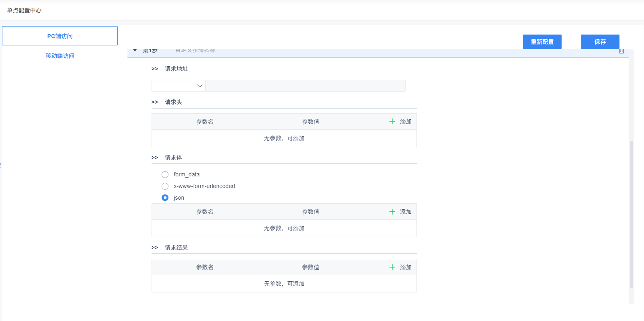Click the >> icon beside 请求头
This screenshot has width=644, height=321.
tap(155, 102)
